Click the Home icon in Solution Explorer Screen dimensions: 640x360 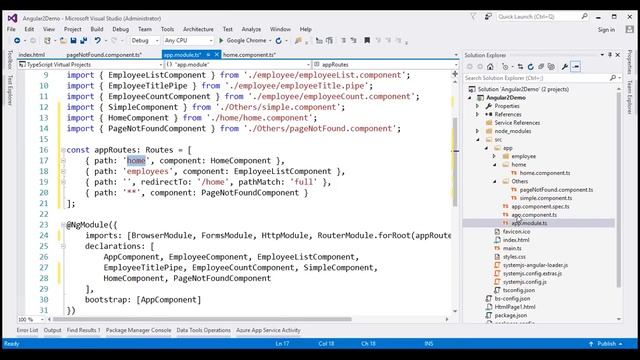point(490,67)
